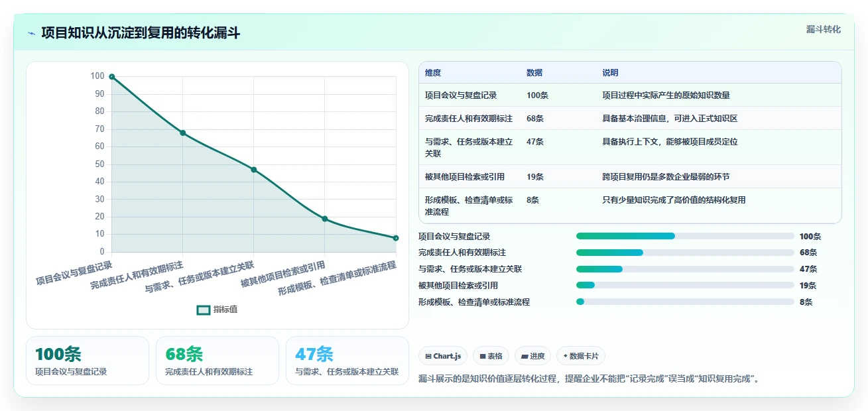This screenshot has height=411, width=868.
Task: Click the 项目会议与复盘记录 progress bar
Action: click(685, 236)
